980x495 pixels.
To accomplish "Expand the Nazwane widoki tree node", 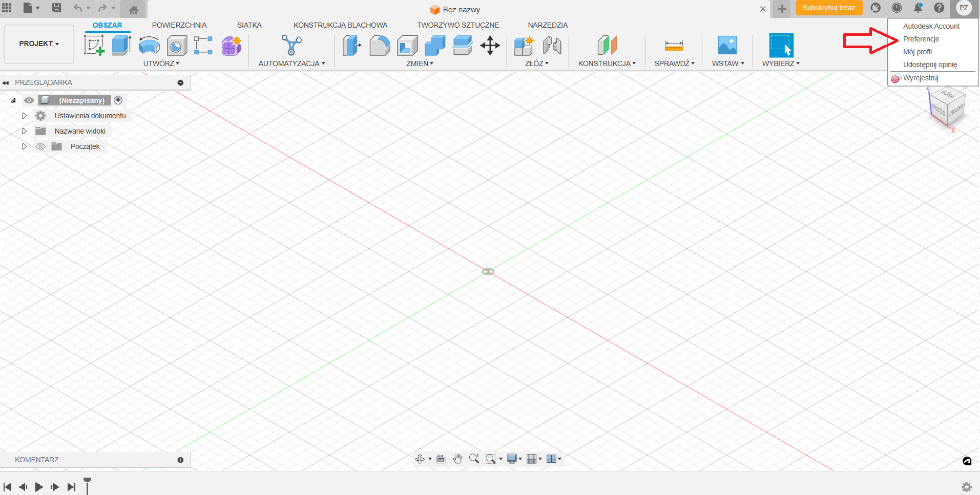I will [x=24, y=131].
